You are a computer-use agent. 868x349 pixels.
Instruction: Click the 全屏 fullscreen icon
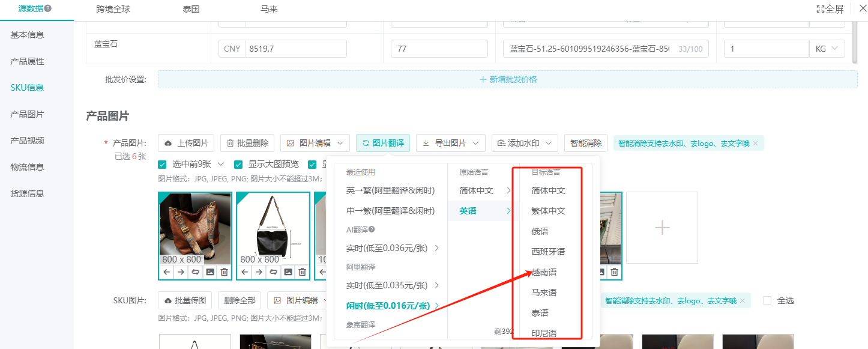coord(820,9)
